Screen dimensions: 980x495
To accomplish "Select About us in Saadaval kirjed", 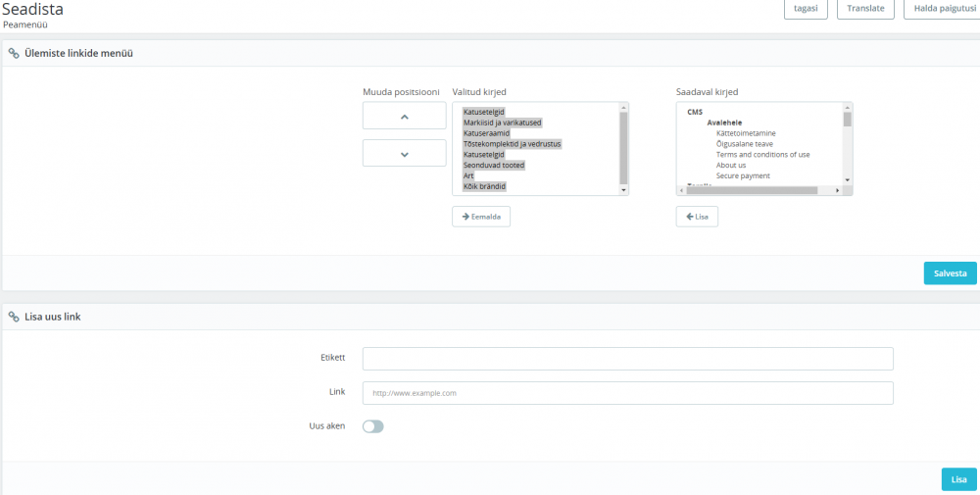I will click(x=731, y=165).
